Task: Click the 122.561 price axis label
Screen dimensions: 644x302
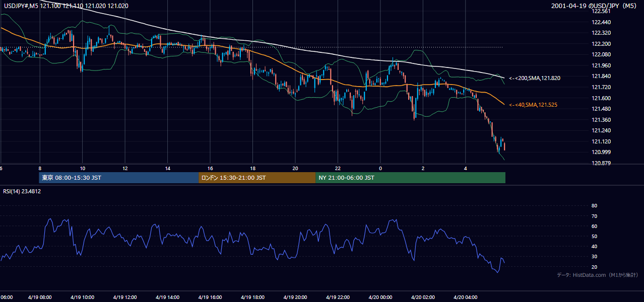Action: pyautogui.click(x=602, y=11)
